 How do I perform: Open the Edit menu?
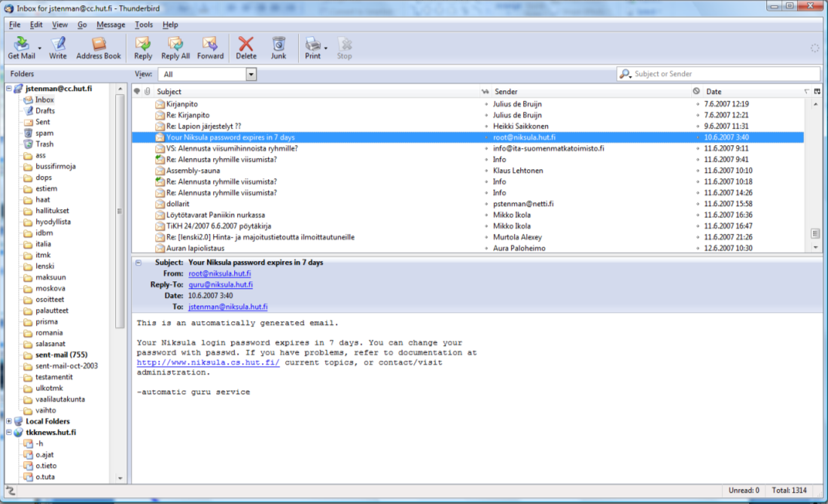[x=36, y=24]
